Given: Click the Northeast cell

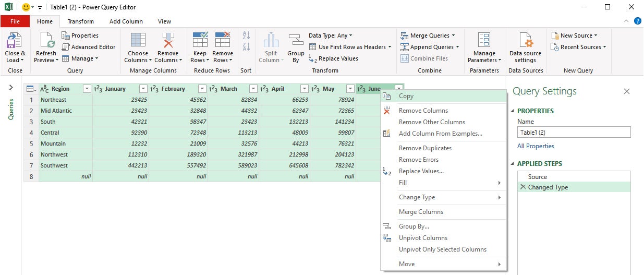Looking at the screenshot, I should (66, 100).
